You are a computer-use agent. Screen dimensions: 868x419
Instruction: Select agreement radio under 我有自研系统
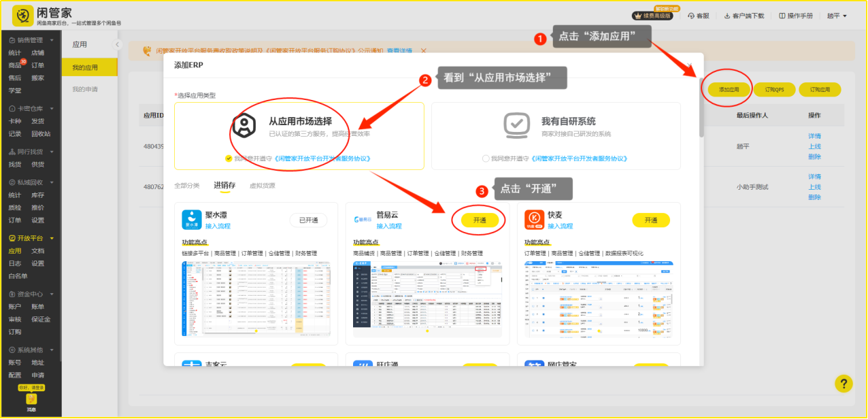[x=485, y=158]
